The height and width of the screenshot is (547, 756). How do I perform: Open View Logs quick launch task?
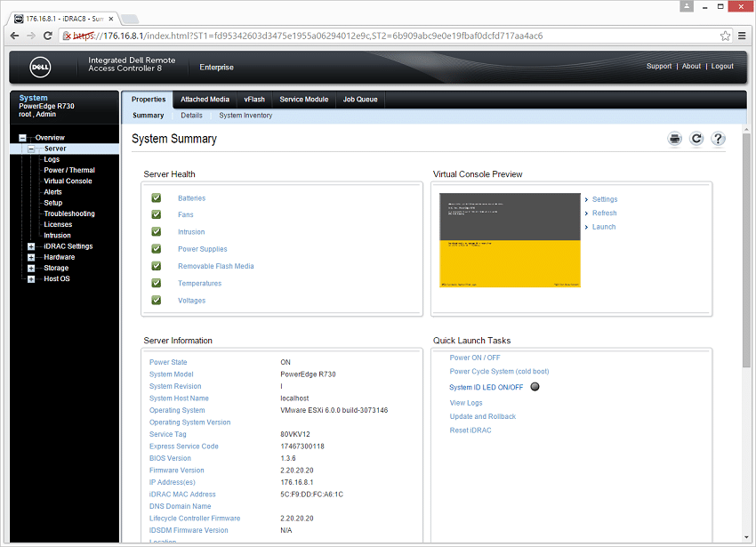click(466, 403)
